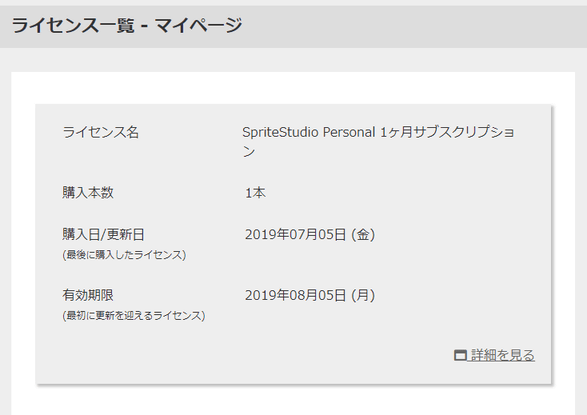Click the (最後に購入したライセンス) note
This screenshot has width=587, height=415.
point(124,255)
